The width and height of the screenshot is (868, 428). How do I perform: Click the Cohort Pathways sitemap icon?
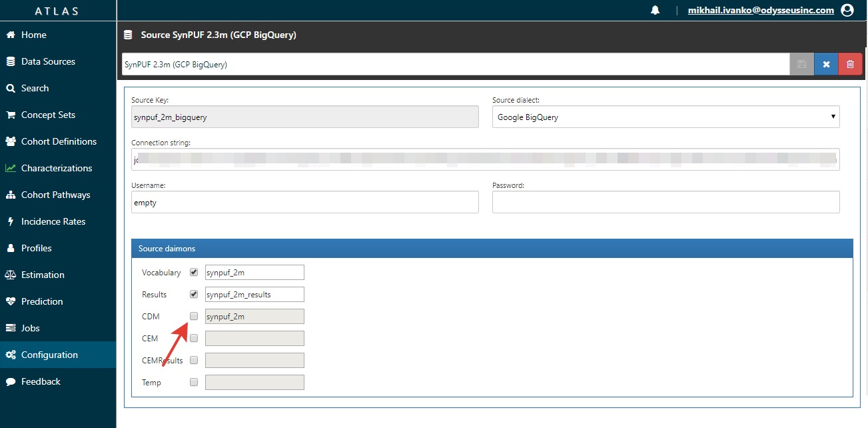[11, 195]
